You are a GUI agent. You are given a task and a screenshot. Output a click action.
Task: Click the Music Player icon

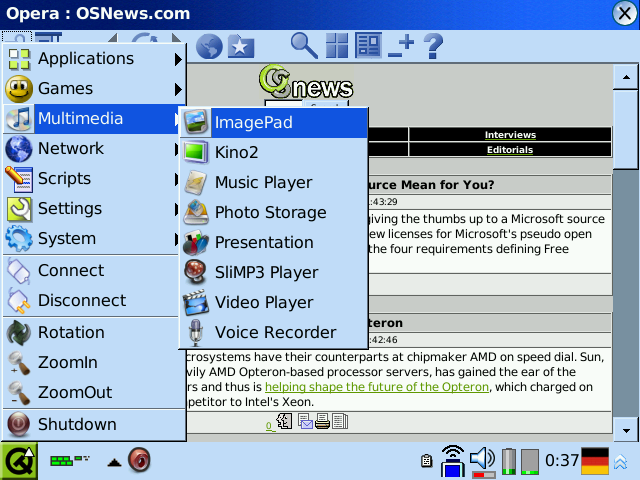(196, 182)
